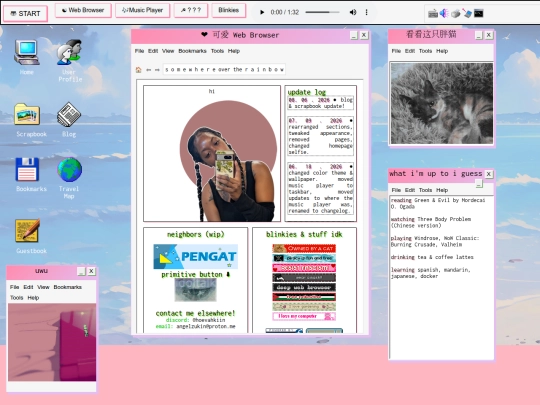
Task: Open Edit menu in 'what i'm up to' window
Action: [x=410, y=190]
